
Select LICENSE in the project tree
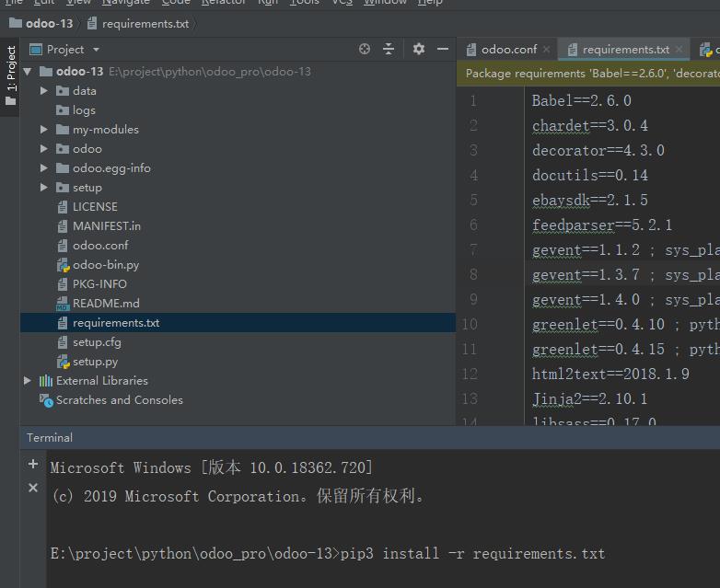238,207
